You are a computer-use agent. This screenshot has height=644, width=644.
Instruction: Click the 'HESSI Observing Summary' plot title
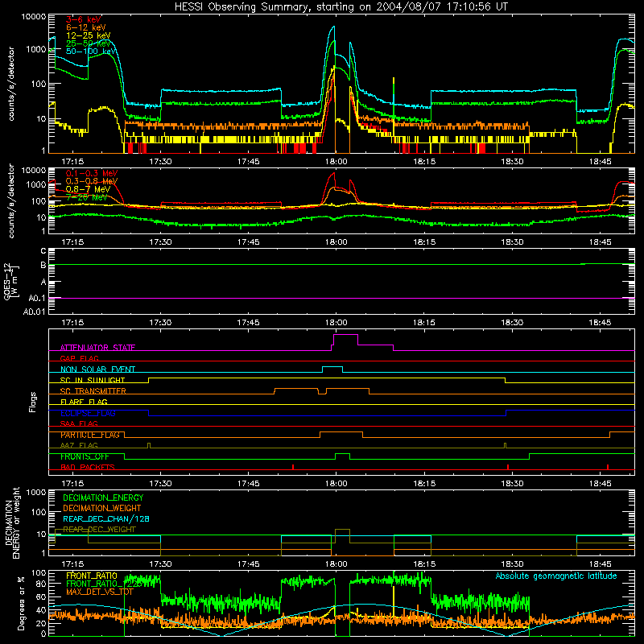click(341, 6)
